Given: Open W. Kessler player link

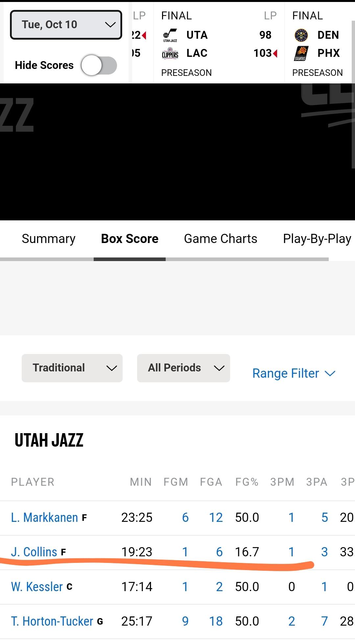Looking at the screenshot, I should (37, 587).
